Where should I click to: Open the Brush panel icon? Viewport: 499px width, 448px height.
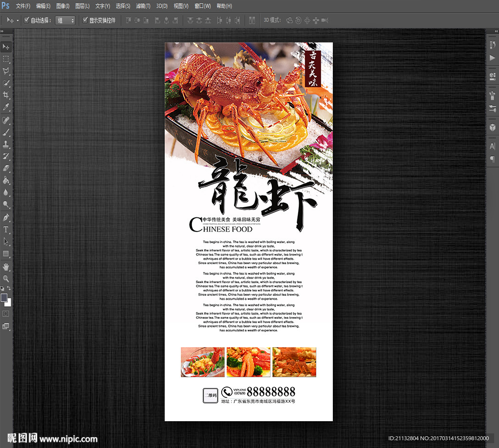coord(492,96)
